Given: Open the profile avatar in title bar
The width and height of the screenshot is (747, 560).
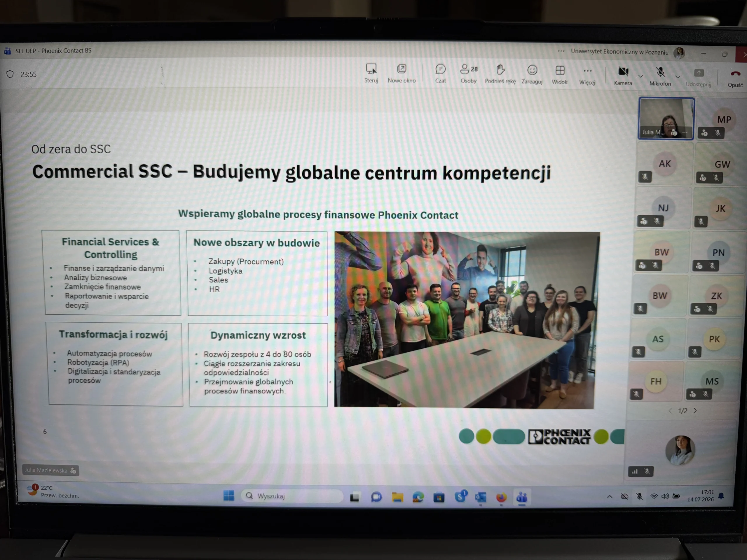Looking at the screenshot, I should click(679, 53).
